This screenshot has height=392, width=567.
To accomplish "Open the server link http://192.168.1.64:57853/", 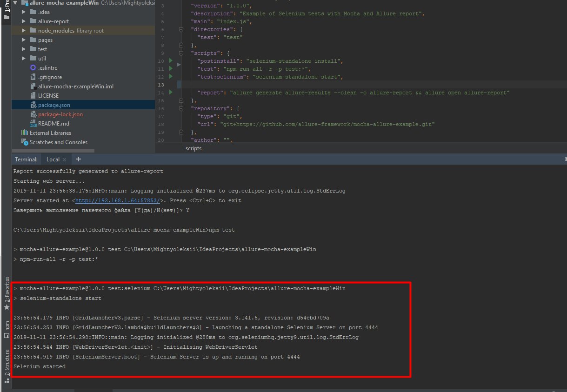I will pyautogui.click(x=118, y=201).
